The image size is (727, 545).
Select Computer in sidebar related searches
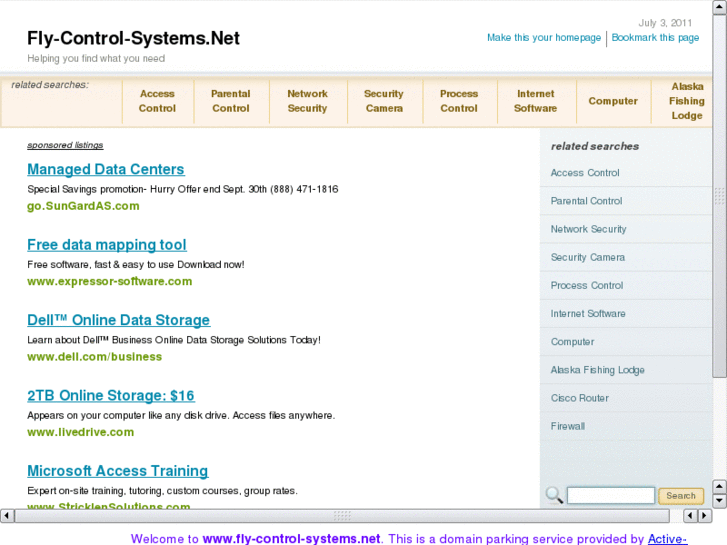pyautogui.click(x=573, y=342)
